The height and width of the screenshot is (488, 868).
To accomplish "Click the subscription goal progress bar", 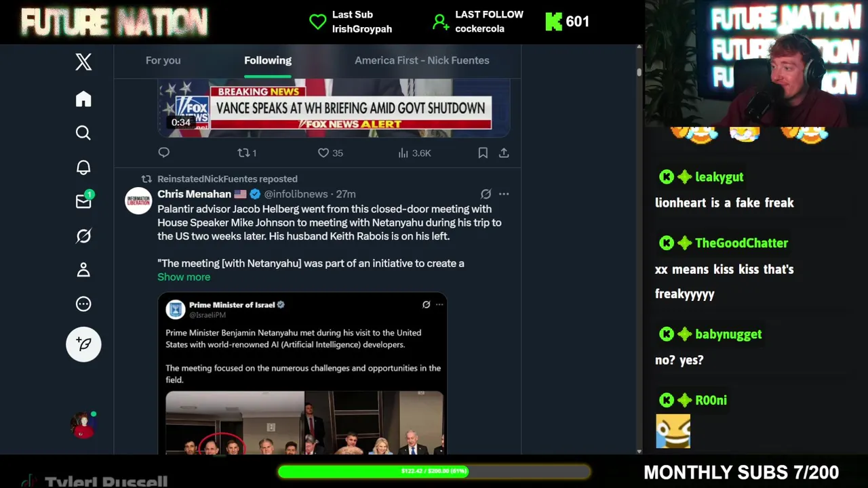I will [434, 471].
